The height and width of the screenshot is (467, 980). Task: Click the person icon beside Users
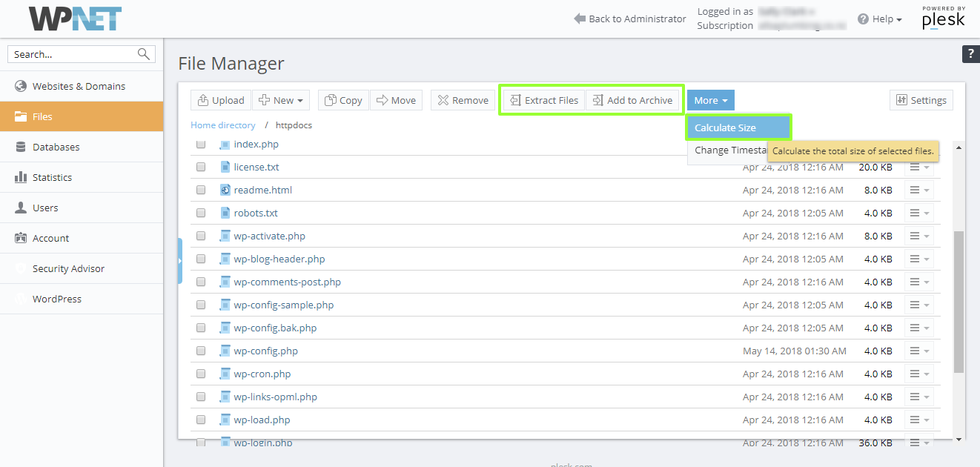coord(21,208)
